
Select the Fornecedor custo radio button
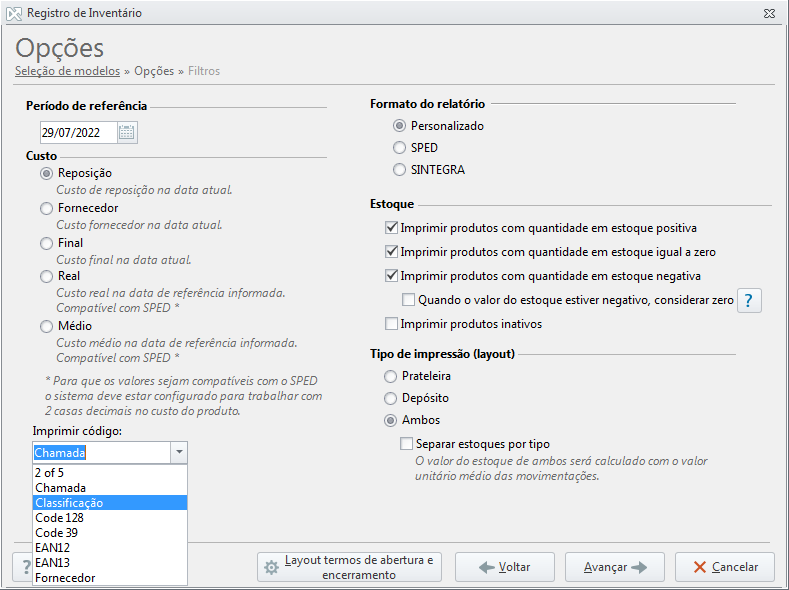pos(46,208)
